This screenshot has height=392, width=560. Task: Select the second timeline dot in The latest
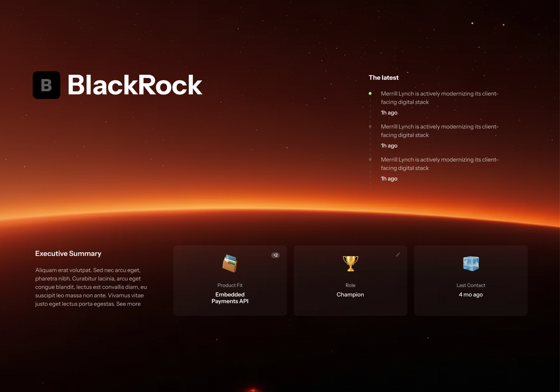[x=370, y=127]
